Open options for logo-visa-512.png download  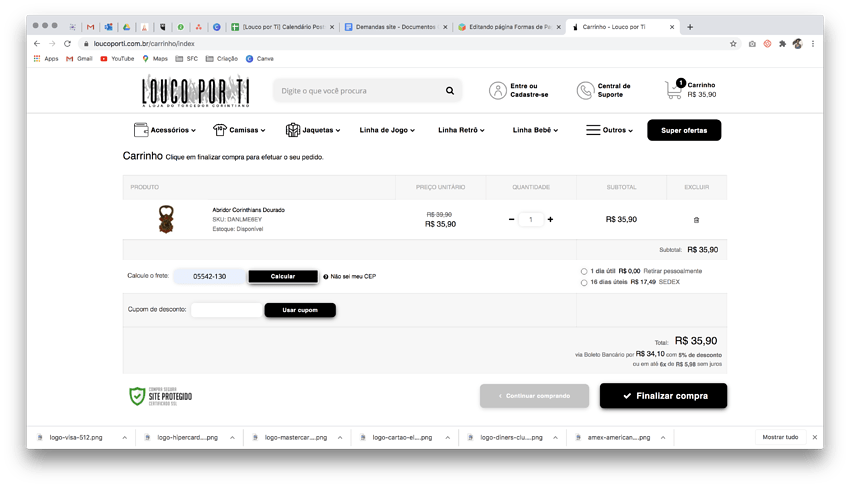[124, 438]
